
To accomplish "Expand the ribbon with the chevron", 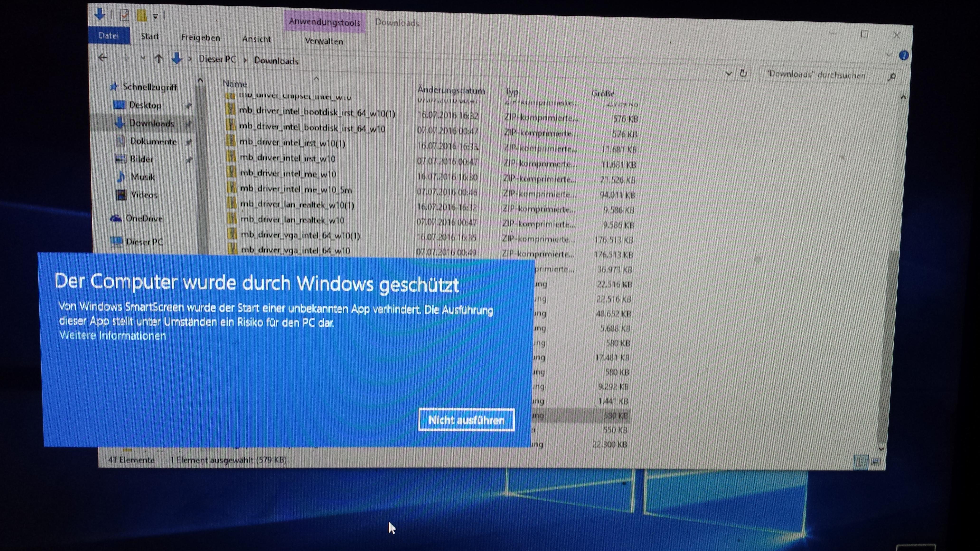I will [889, 55].
